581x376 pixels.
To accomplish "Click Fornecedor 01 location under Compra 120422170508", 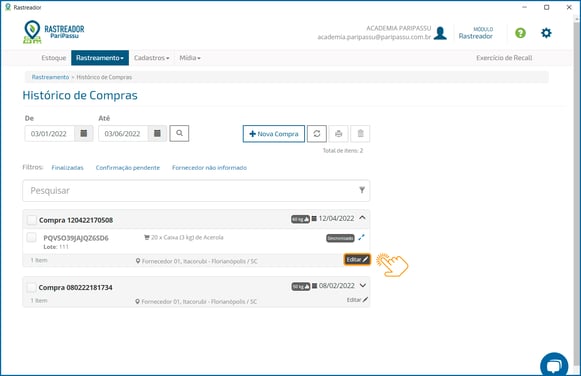I will point(199,261).
